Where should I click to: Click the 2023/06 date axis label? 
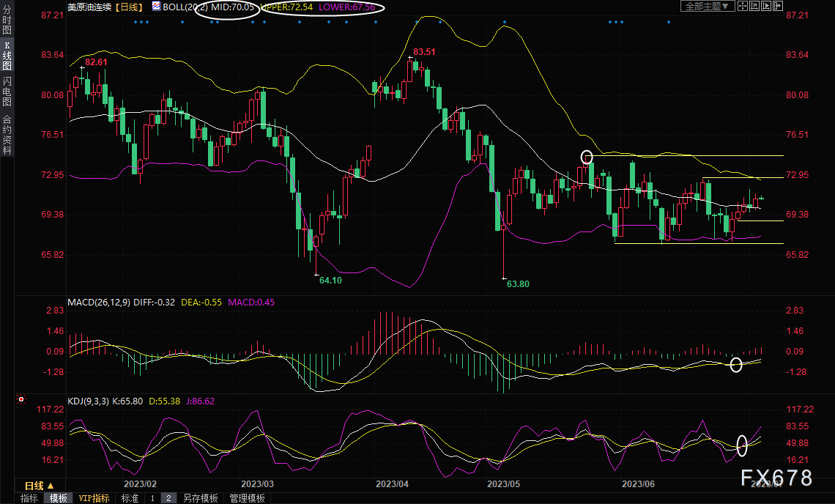pos(639,483)
